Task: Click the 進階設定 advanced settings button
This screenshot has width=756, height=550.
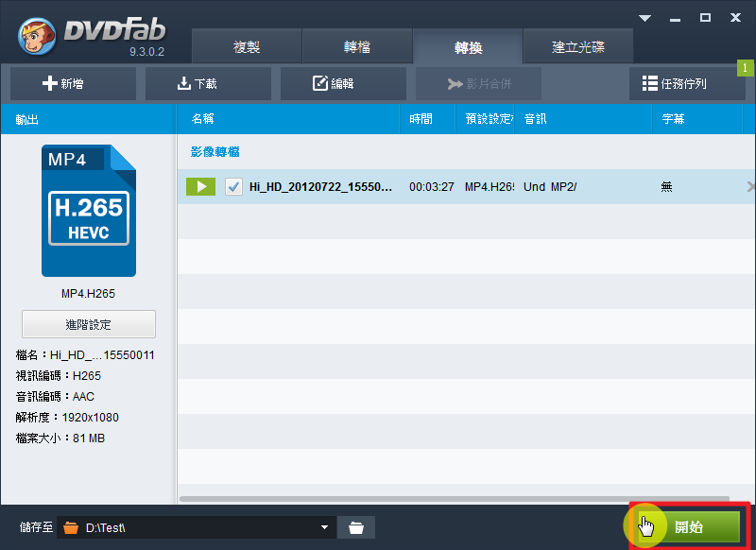Action: pyautogui.click(x=89, y=324)
